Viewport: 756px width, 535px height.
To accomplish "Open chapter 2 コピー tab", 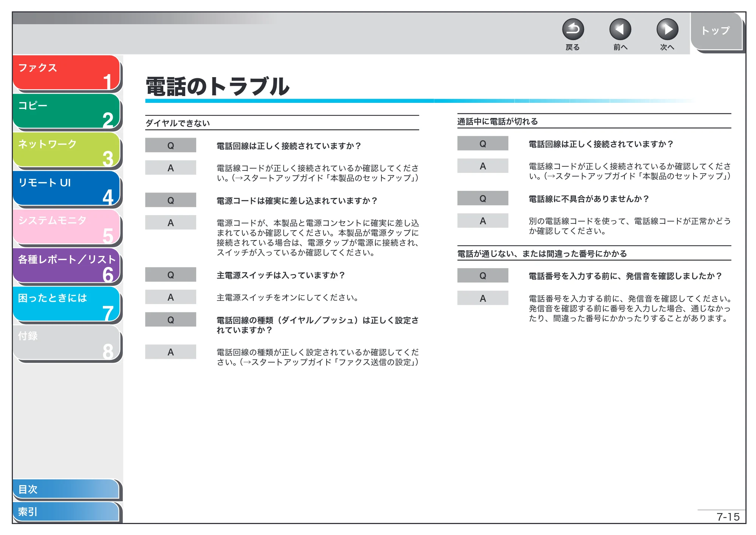I will point(66,111).
